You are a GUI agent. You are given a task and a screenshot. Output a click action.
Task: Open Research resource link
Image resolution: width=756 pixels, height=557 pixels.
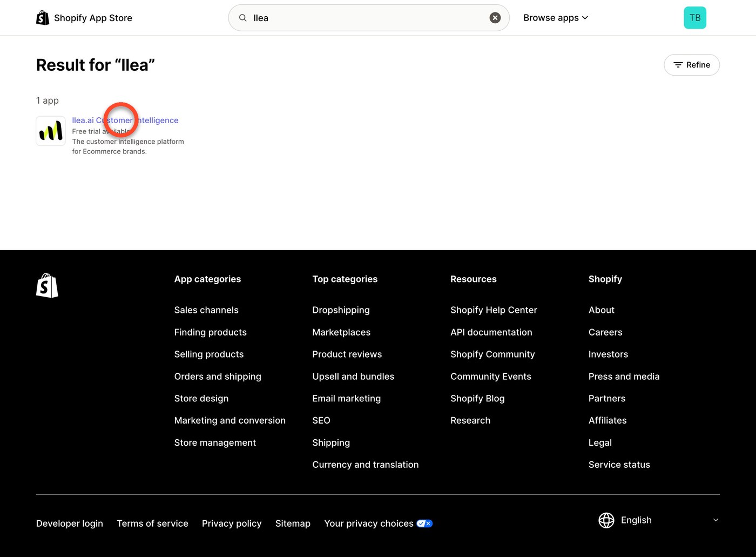470,420
